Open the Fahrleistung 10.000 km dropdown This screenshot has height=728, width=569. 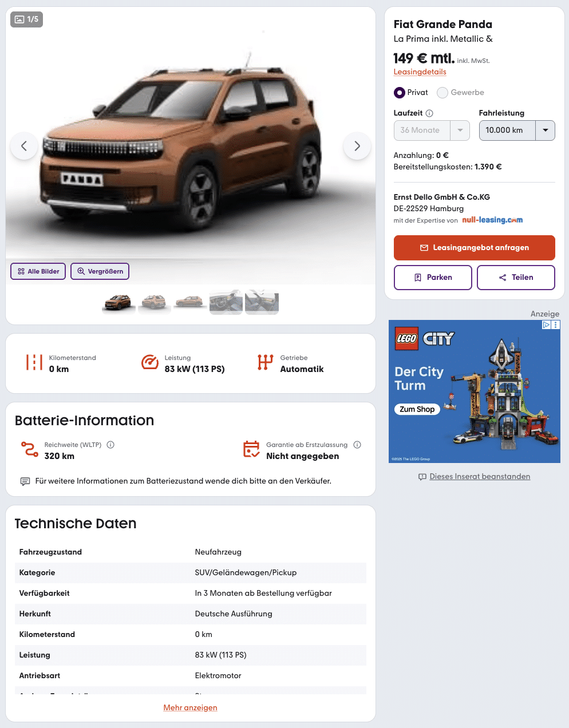click(517, 130)
